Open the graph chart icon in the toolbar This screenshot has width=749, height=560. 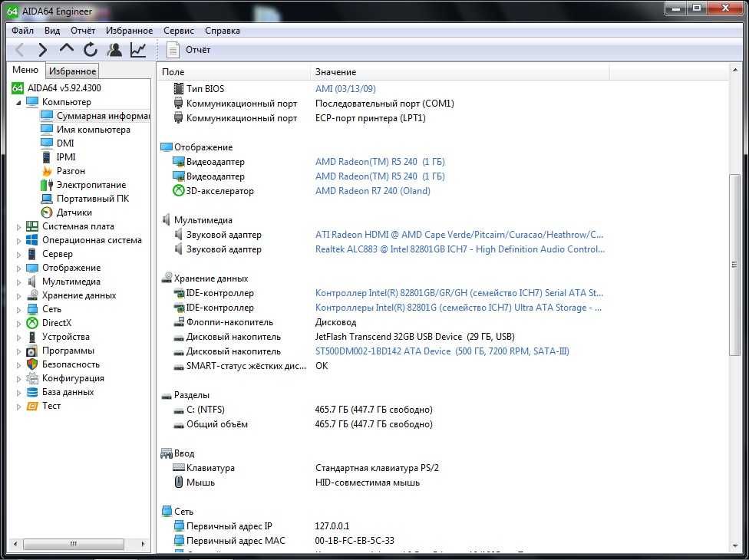click(x=138, y=50)
